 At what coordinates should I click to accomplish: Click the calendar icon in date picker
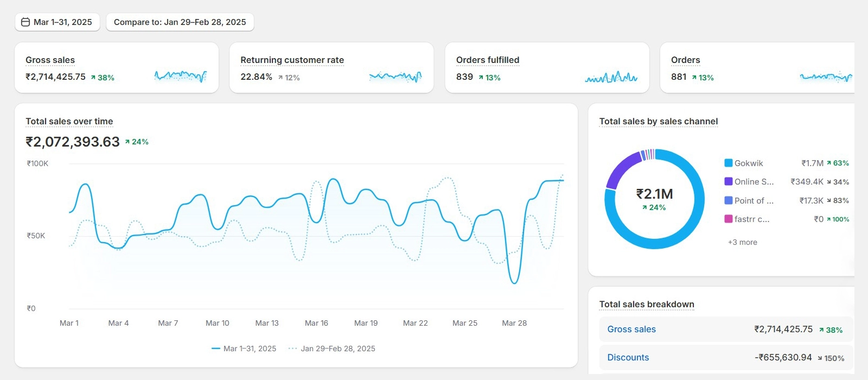(x=25, y=22)
